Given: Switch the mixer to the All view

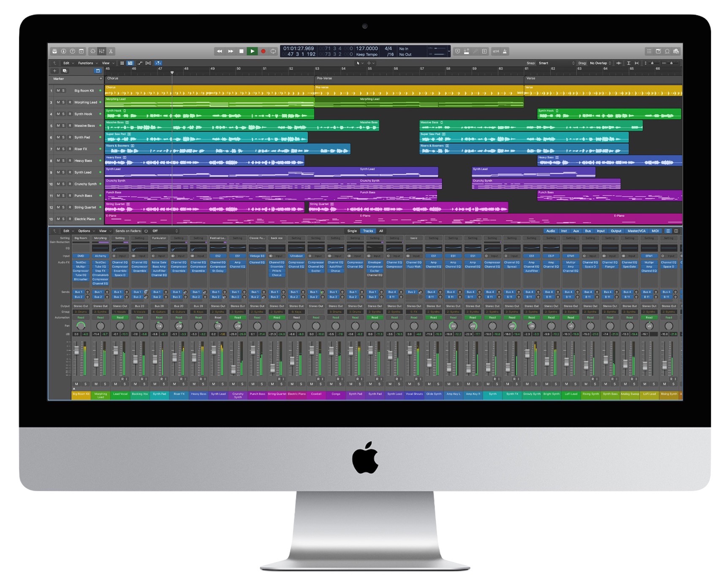Looking at the screenshot, I should tap(381, 231).
